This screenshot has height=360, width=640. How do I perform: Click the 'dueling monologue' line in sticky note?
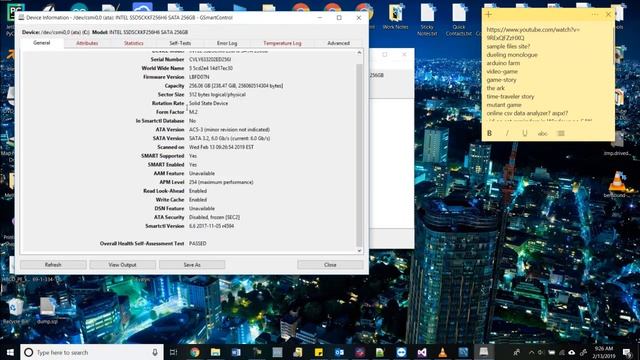pyautogui.click(x=512, y=55)
